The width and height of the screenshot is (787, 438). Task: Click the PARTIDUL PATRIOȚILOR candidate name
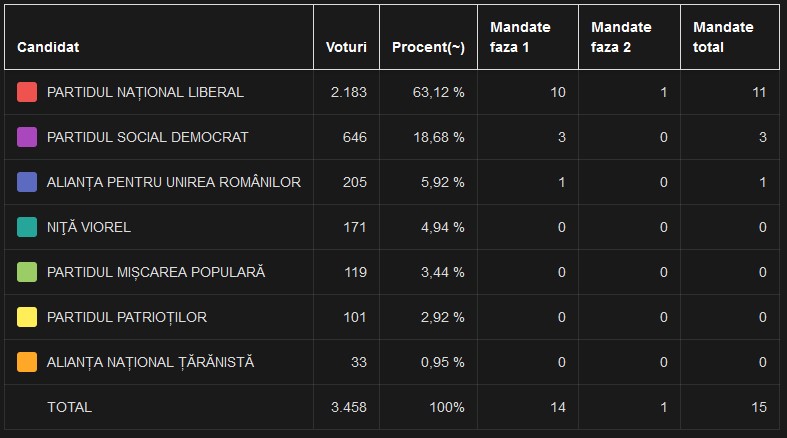point(126,318)
